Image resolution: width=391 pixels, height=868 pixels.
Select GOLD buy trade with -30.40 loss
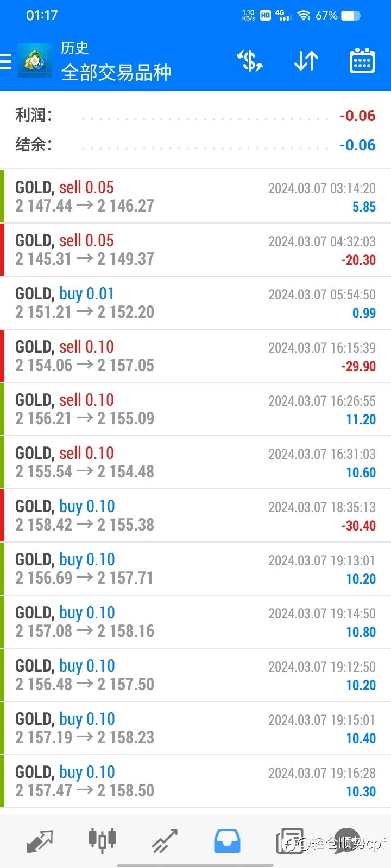[195, 515]
